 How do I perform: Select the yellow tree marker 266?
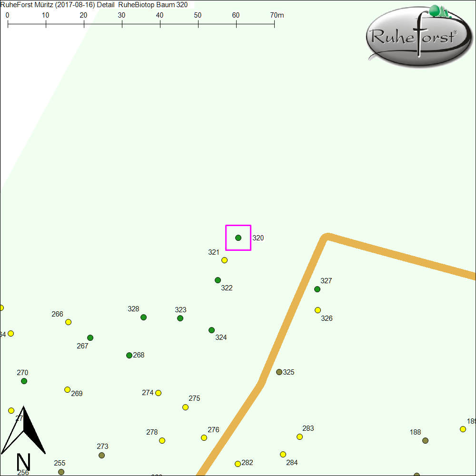[68, 322]
